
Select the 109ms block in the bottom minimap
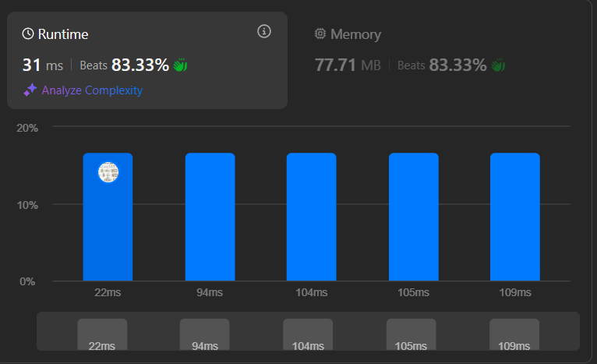coord(514,334)
